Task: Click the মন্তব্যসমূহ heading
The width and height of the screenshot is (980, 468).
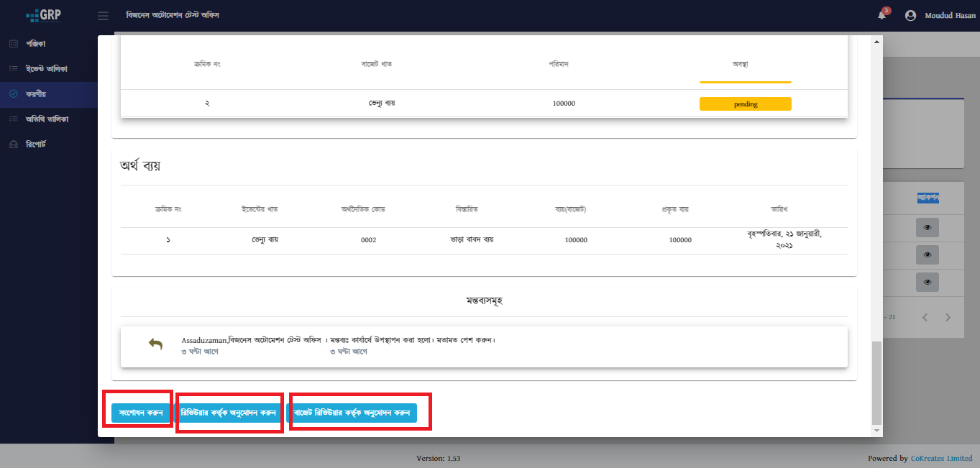Action: 484,300
